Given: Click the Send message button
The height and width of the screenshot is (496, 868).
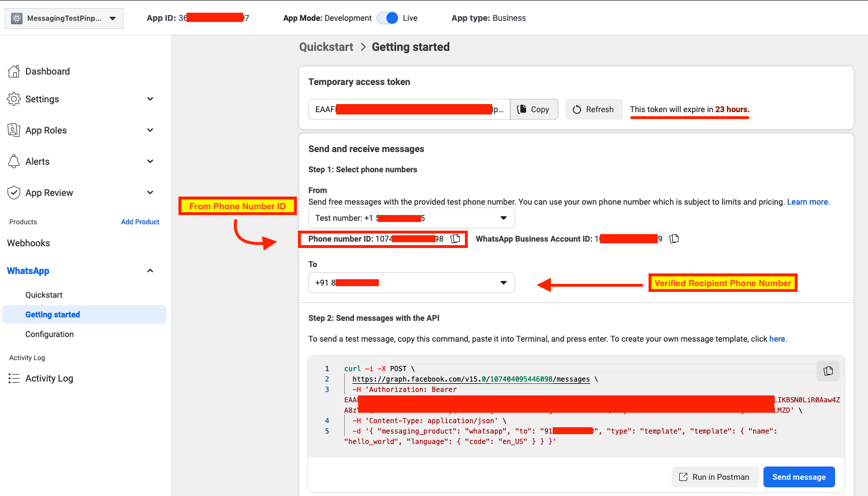Looking at the screenshot, I should pyautogui.click(x=799, y=477).
